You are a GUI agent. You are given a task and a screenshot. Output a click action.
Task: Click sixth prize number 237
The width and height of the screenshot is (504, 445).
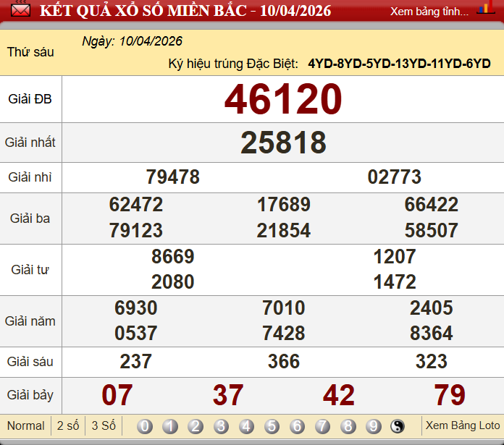(135, 362)
